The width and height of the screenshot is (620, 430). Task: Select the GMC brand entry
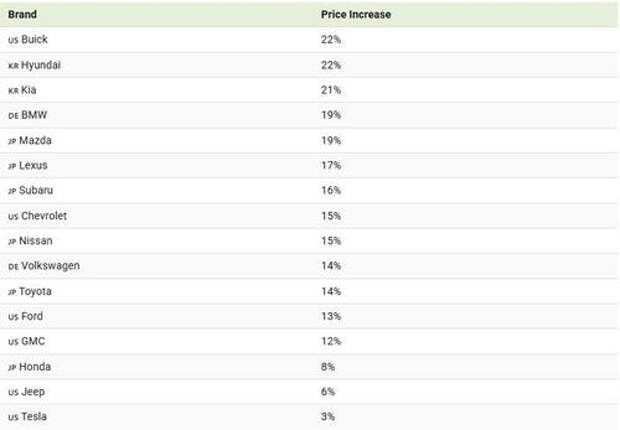33,341
